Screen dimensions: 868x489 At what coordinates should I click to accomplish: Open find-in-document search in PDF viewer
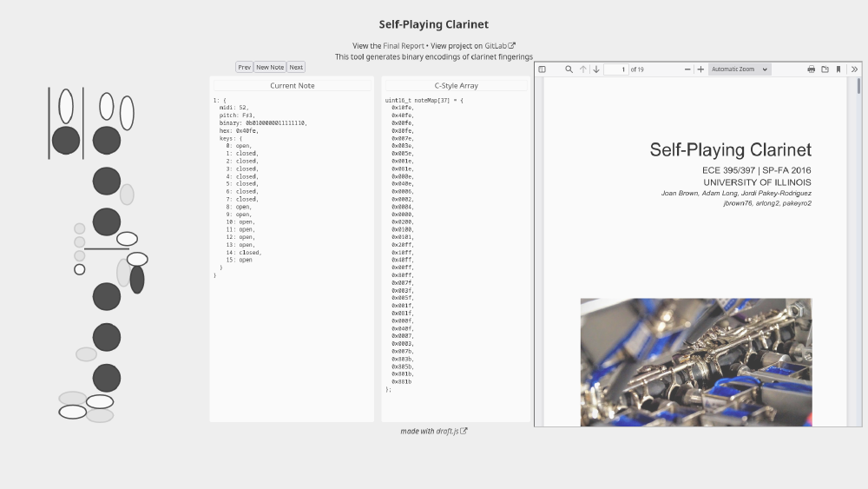(569, 69)
